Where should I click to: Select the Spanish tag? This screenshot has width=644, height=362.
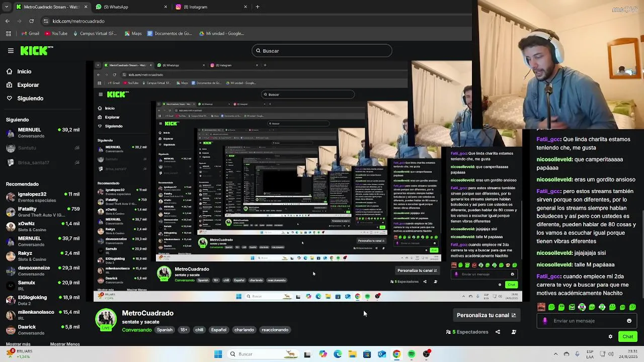click(x=165, y=330)
